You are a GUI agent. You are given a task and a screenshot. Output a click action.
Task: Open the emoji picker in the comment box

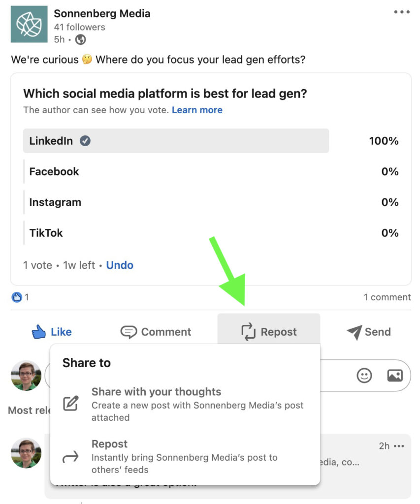(364, 376)
